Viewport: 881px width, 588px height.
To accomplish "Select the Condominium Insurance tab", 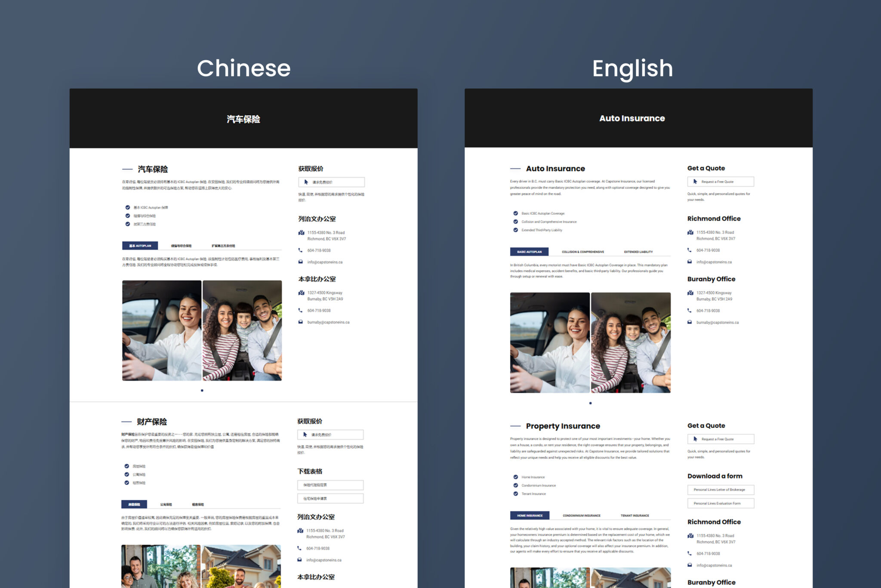I will 581,515.
